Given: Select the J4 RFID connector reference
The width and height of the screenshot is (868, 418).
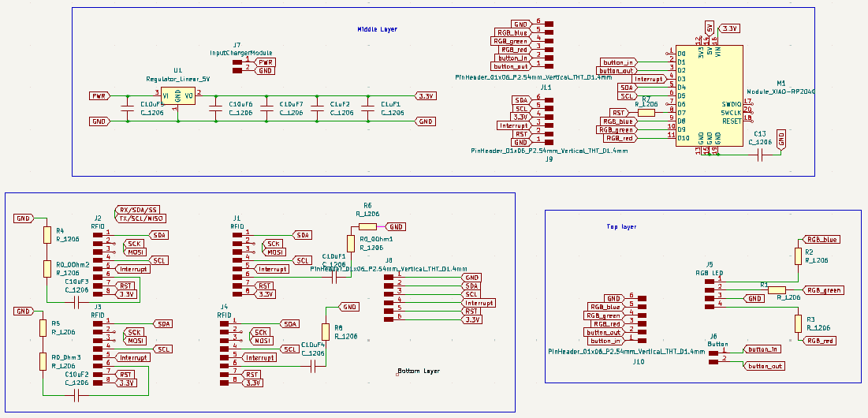Looking at the screenshot, I should pyautogui.click(x=224, y=306).
